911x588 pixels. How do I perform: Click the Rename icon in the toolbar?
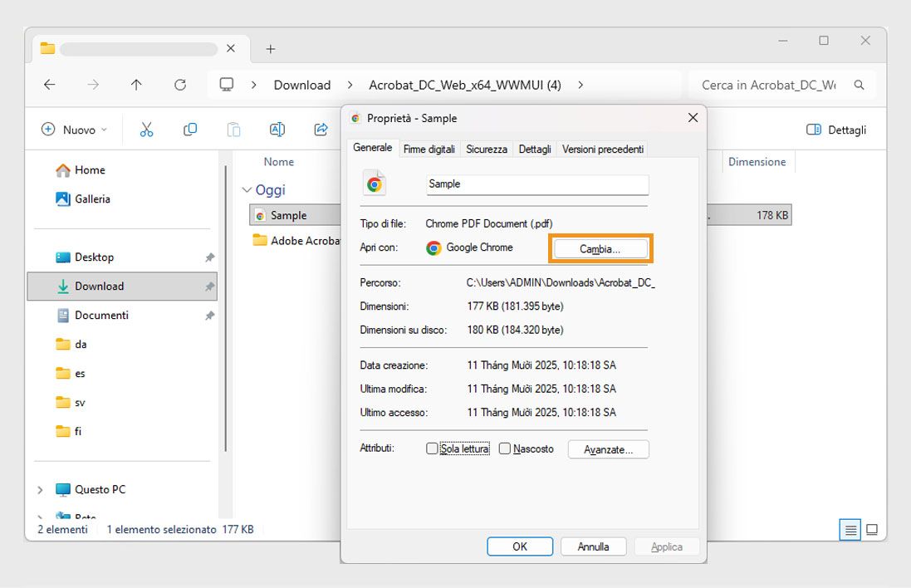(277, 129)
